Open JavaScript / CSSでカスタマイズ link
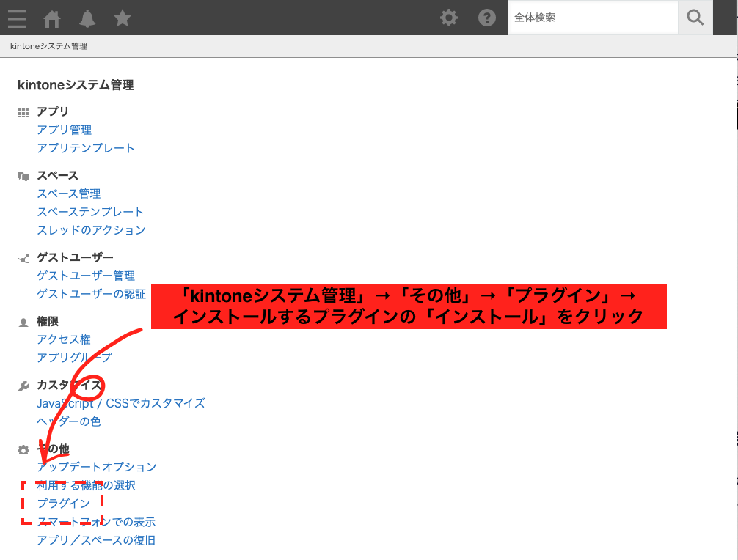The image size is (738, 560). coord(121,403)
